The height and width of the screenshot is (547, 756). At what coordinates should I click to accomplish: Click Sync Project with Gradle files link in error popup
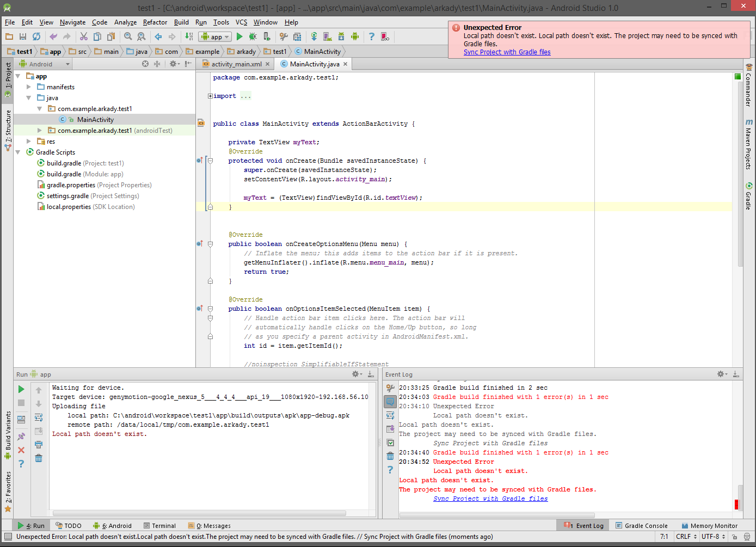[x=507, y=52]
